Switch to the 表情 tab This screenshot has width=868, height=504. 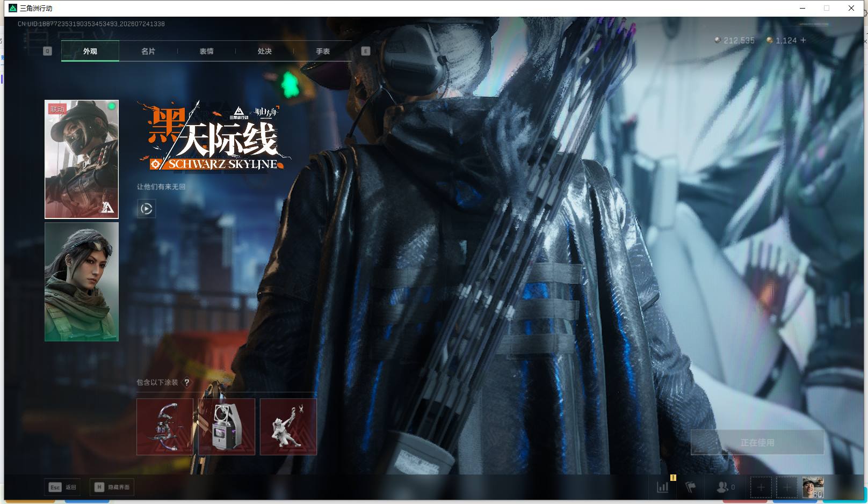click(x=206, y=51)
